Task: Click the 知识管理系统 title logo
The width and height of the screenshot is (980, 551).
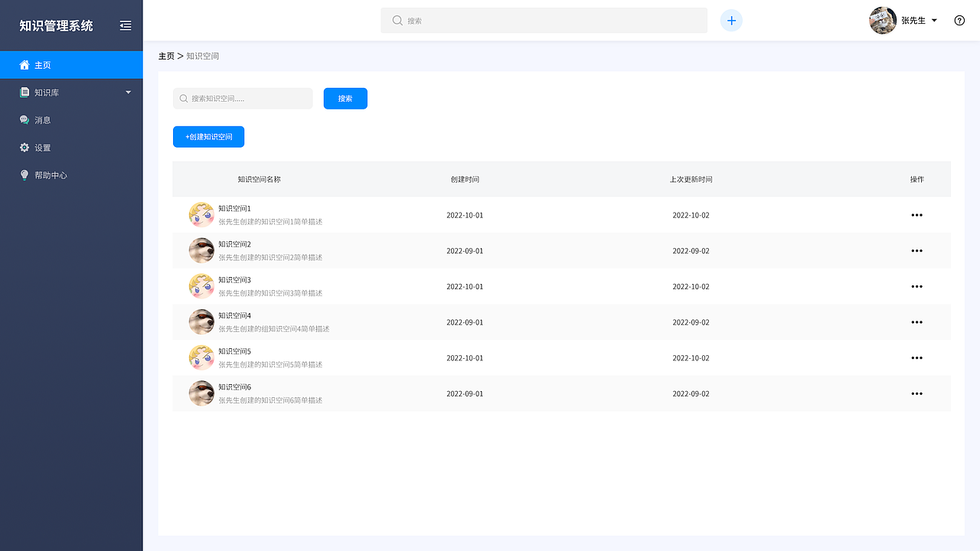Action: click(56, 25)
